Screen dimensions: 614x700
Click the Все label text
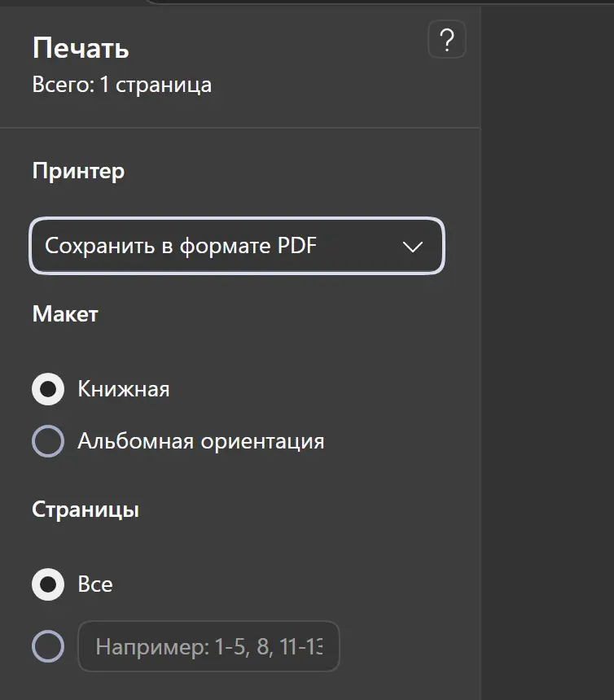[95, 584]
